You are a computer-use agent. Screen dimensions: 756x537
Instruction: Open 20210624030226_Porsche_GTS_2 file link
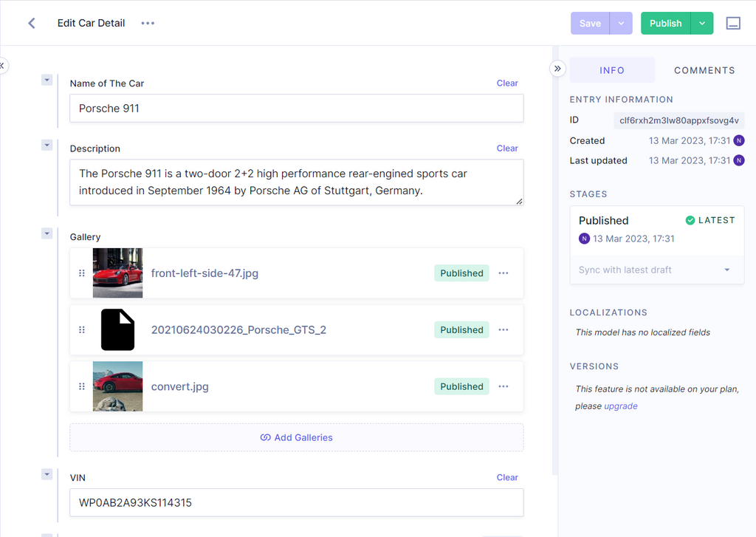(238, 330)
